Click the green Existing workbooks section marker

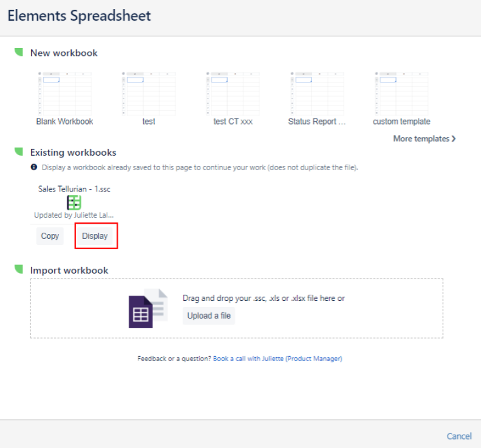tap(19, 152)
